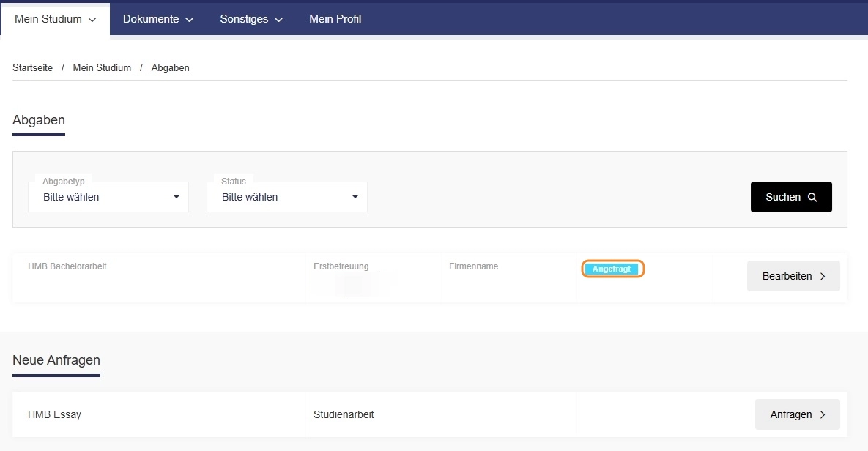868x451 pixels.
Task: Click the Abgabetyp dropdown caret arrow
Action: point(176,197)
